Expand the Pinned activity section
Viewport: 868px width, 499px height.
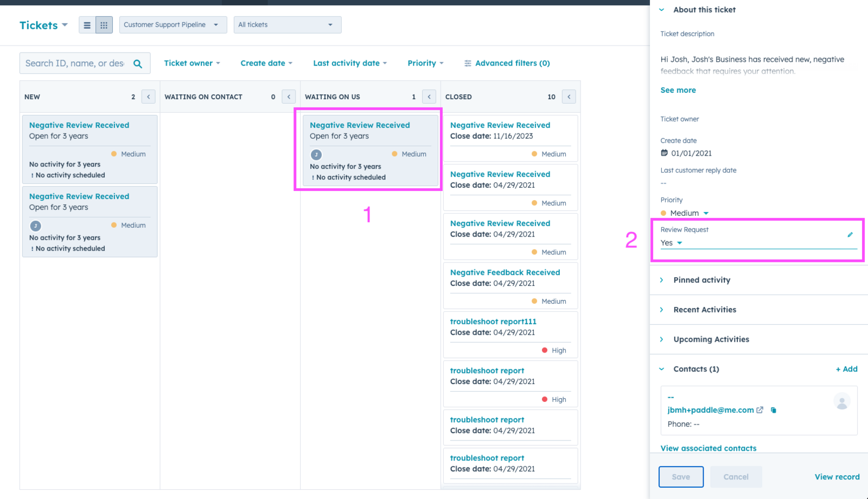point(701,280)
